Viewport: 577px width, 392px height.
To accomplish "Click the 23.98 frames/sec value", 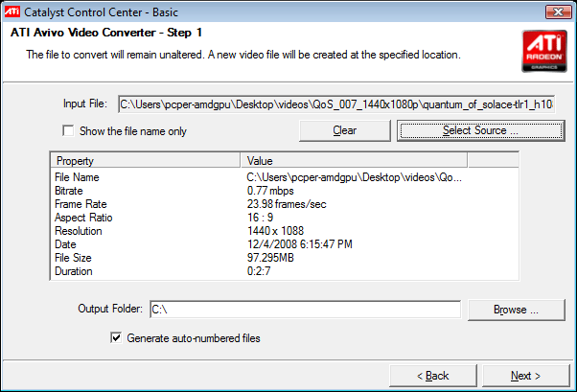I will (x=287, y=204).
